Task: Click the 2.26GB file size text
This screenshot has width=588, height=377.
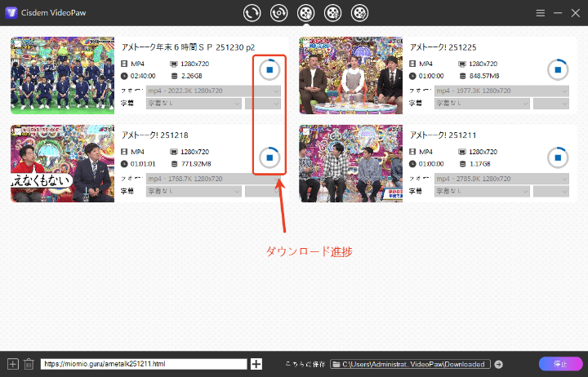Action: (x=192, y=76)
